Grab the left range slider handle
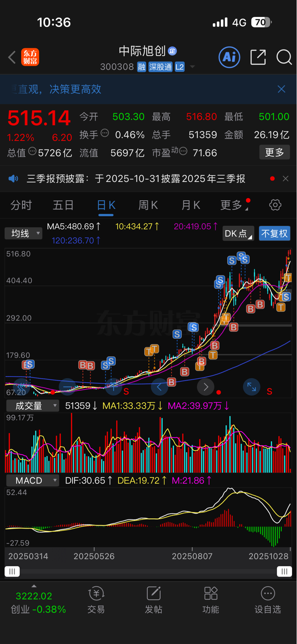The width and height of the screenshot is (297, 644). 12,571
